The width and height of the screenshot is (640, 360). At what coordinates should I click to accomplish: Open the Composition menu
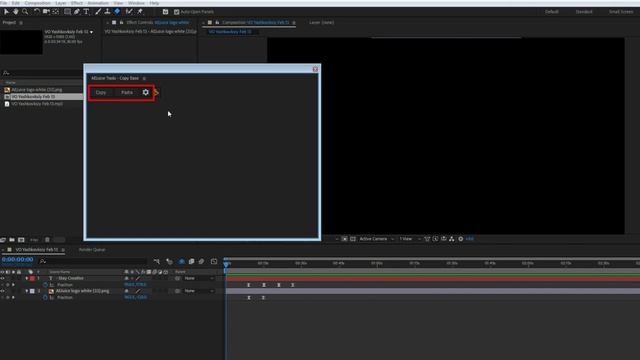(38, 3)
